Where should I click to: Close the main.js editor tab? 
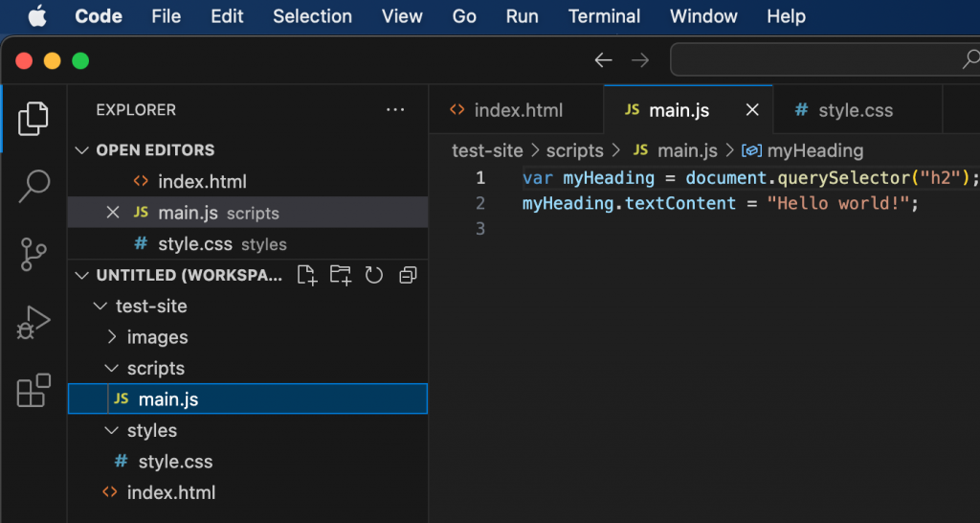click(x=752, y=110)
